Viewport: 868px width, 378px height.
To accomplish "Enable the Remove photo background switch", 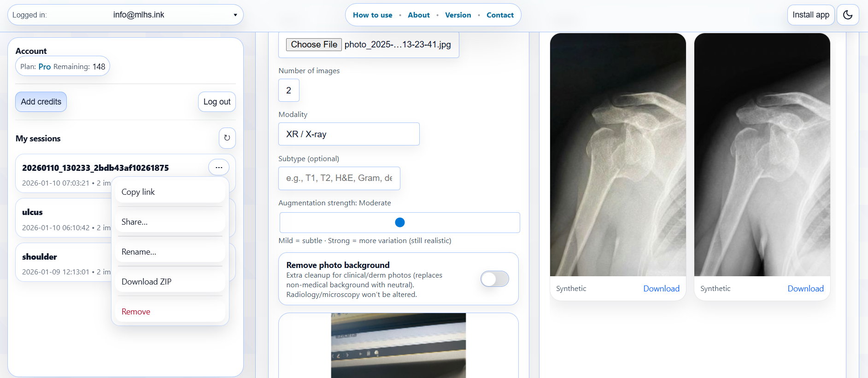I will point(494,279).
